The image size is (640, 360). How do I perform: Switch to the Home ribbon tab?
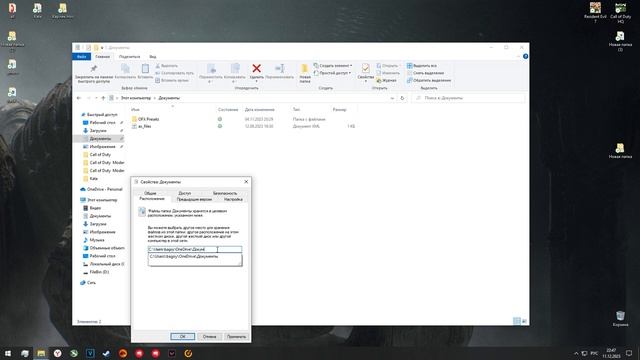click(x=102, y=57)
